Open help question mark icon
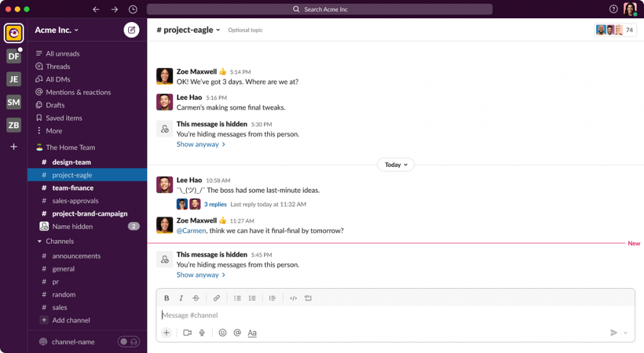 click(x=613, y=9)
